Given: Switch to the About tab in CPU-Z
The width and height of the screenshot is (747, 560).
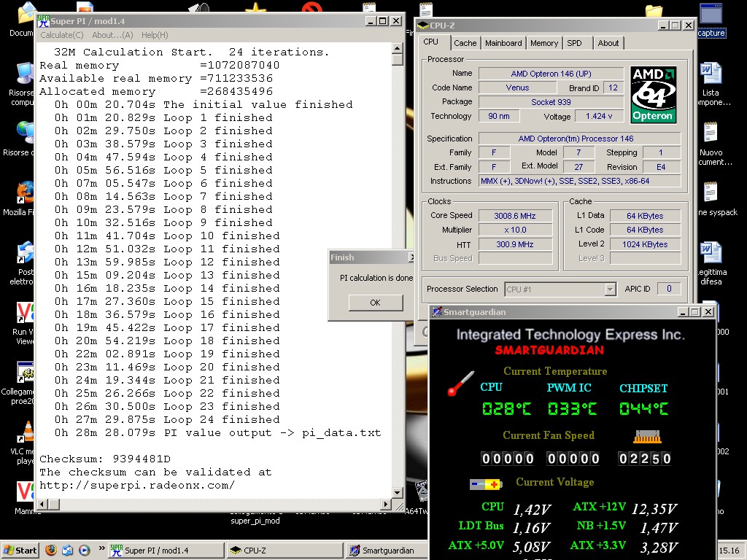Looking at the screenshot, I should coord(608,43).
